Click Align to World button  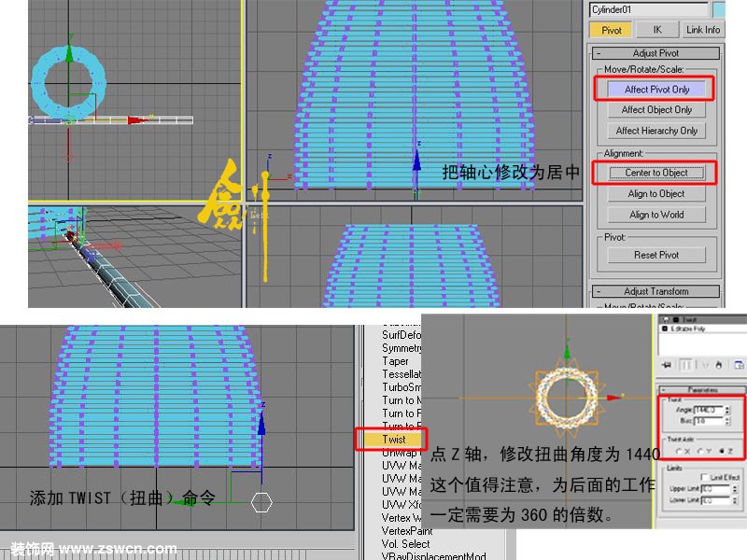click(x=656, y=215)
